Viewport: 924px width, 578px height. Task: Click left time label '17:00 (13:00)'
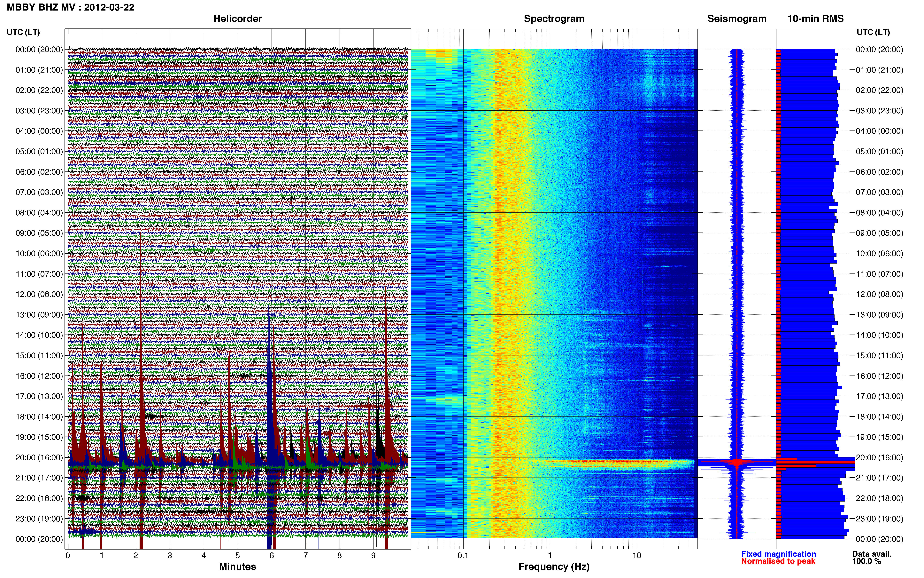pos(39,396)
